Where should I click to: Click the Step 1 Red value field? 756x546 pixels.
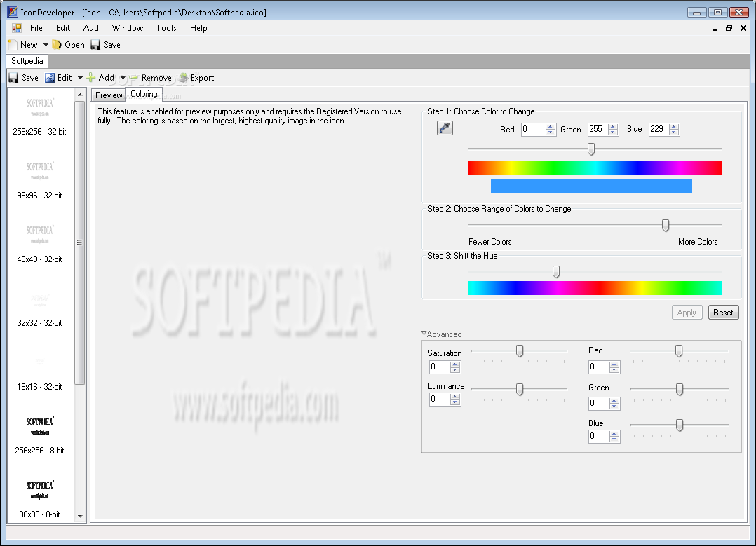click(x=533, y=129)
